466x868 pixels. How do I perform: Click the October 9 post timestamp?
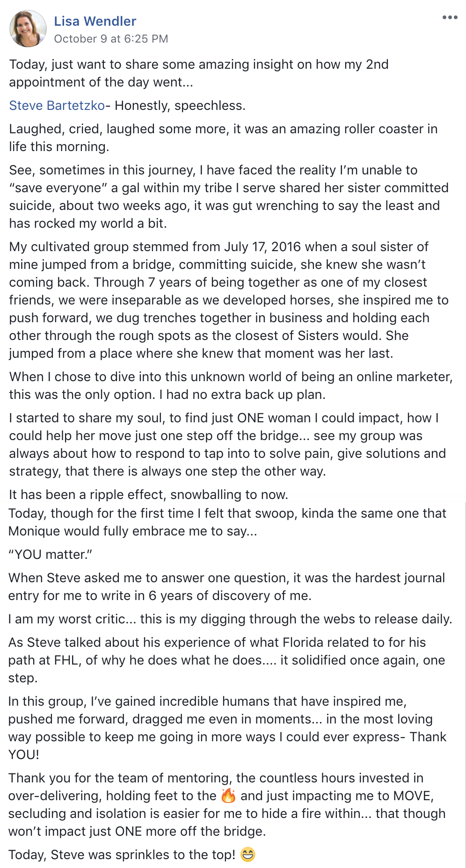coord(111,39)
